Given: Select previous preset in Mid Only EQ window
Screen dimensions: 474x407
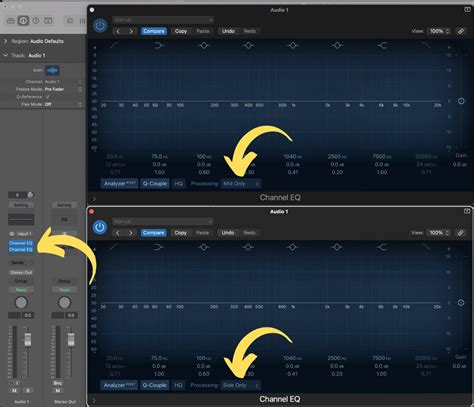Looking at the screenshot, I should click(x=118, y=31).
